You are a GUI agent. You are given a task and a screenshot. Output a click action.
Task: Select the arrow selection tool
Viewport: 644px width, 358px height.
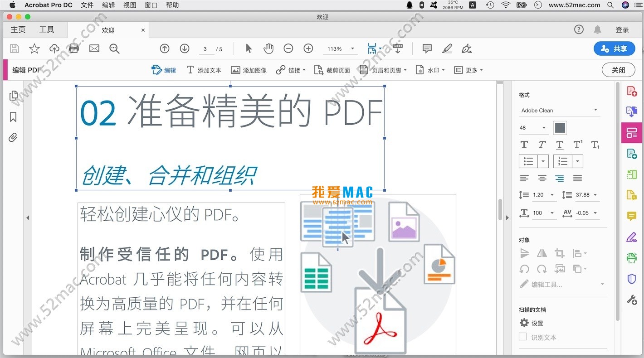click(x=249, y=48)
